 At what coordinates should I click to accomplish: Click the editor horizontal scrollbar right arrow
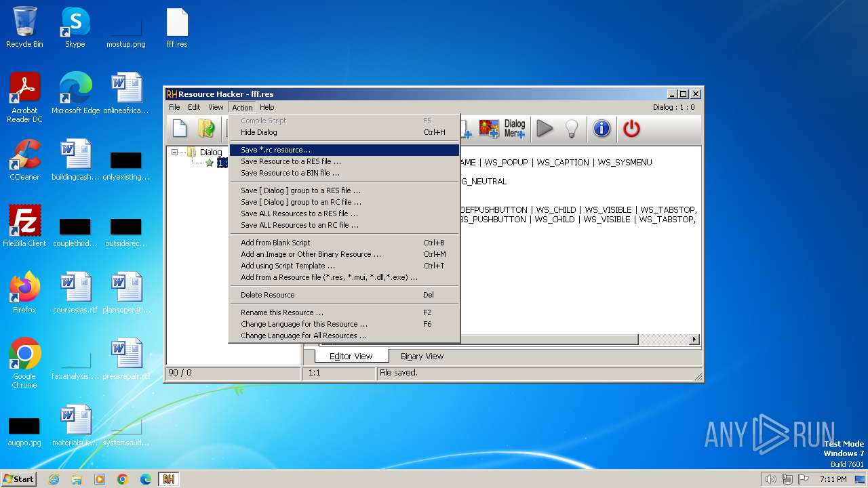click(x=694, y=339)
